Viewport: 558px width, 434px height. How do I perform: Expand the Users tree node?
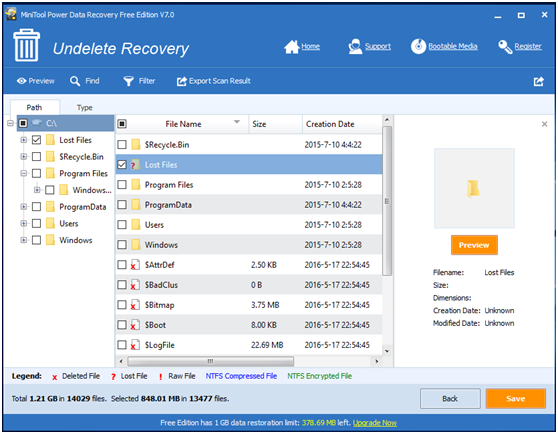tap(23, 223)
